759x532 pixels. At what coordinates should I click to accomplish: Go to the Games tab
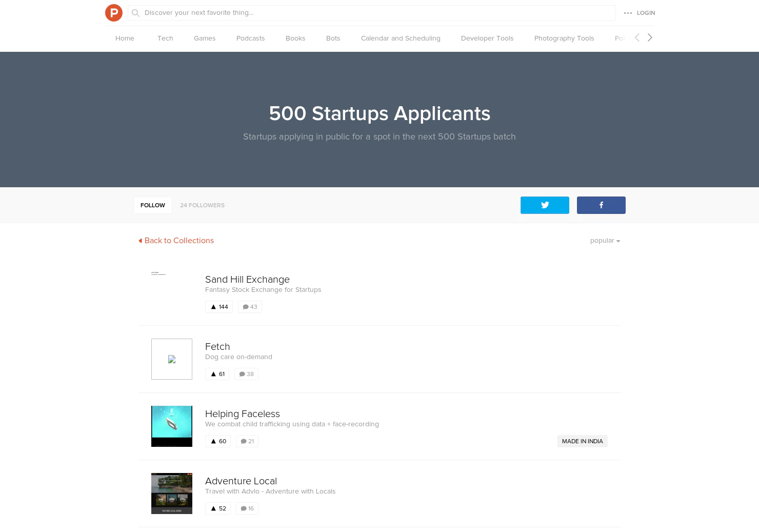click(x=205, y=38)
